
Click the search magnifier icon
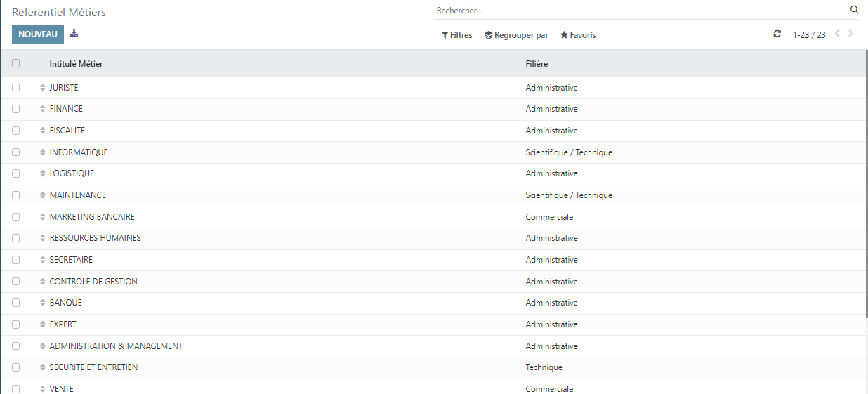tap(855, 10)
